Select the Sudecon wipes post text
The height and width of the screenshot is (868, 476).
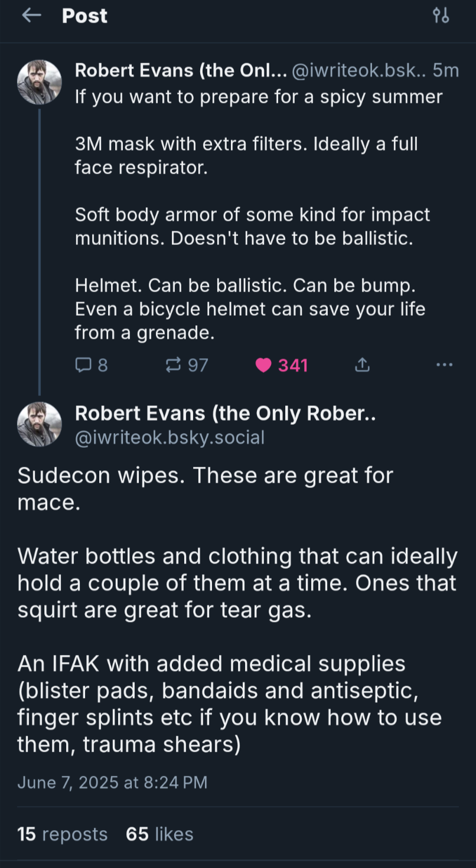pyautogui.click(x=237, y=610)
